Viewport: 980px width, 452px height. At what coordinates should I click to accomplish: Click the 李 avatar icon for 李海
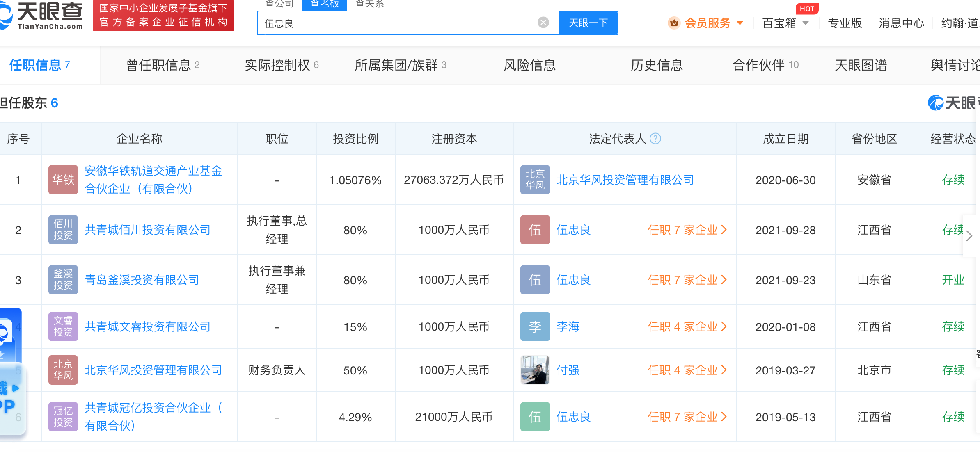coord(535,326)
